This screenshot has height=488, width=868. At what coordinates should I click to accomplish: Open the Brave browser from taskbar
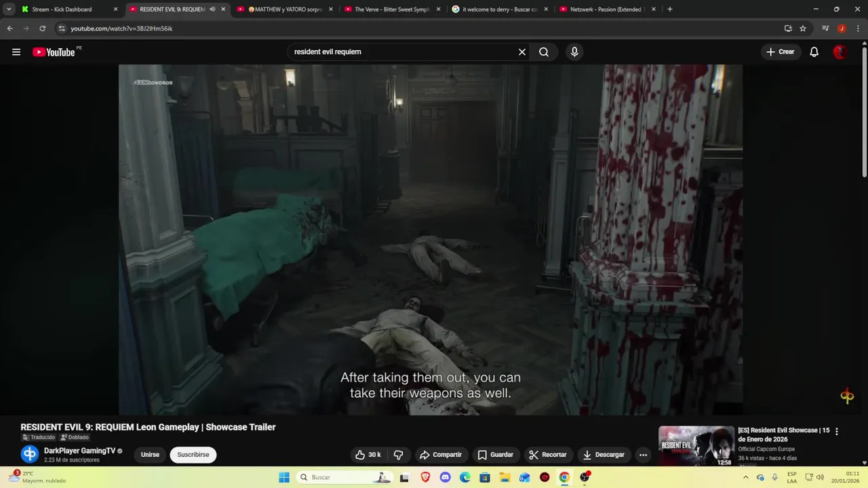click(425, 477)
